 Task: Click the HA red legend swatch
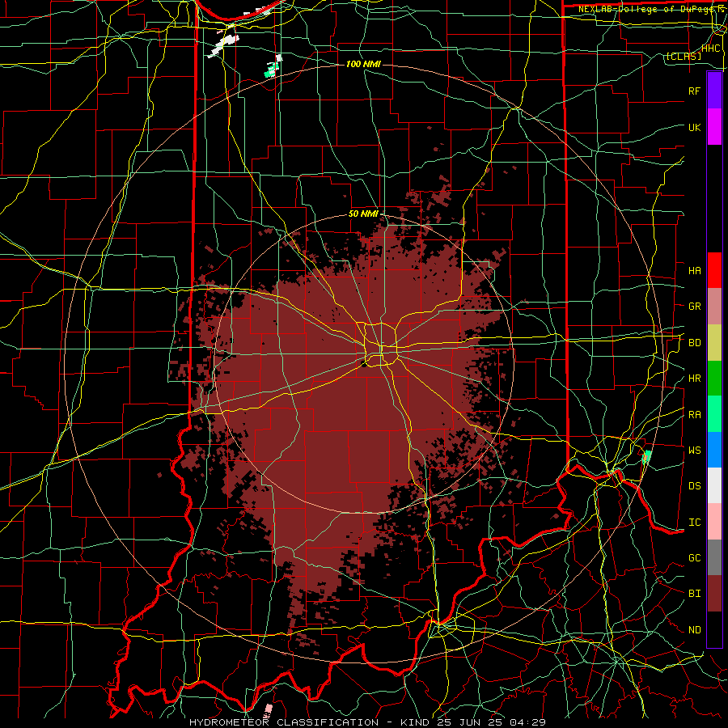click(714, 270)
